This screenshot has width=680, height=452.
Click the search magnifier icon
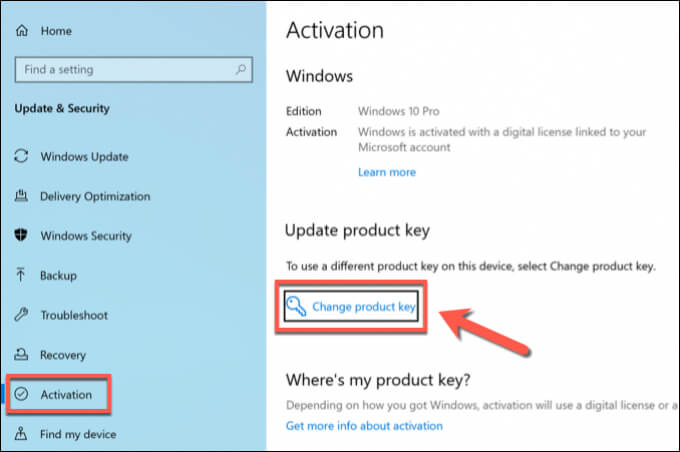[x=240, y=70]
